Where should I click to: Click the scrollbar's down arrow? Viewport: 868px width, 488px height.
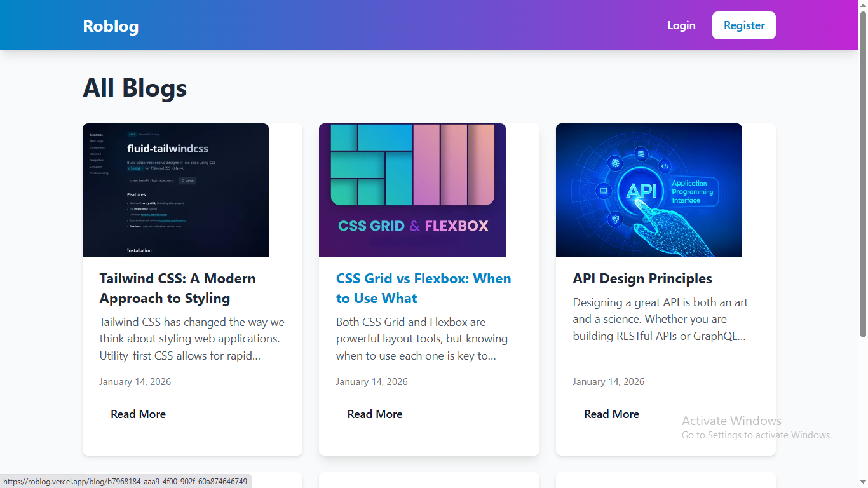click(x=863, y=484)
